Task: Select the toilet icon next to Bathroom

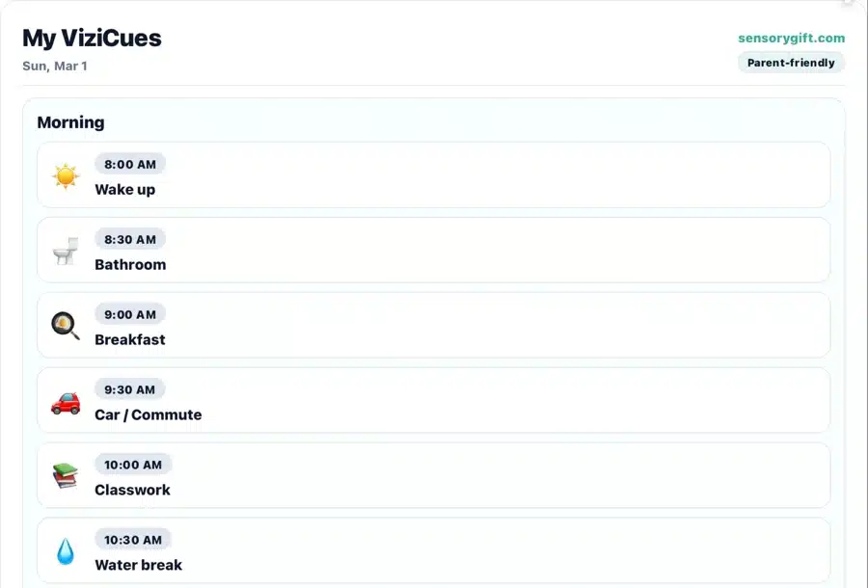Action: click(64, 252)
